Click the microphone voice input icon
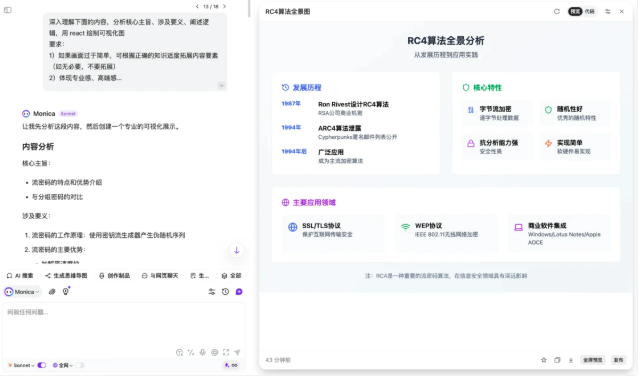This screenshot has height=379, width=641. [203, 352]
